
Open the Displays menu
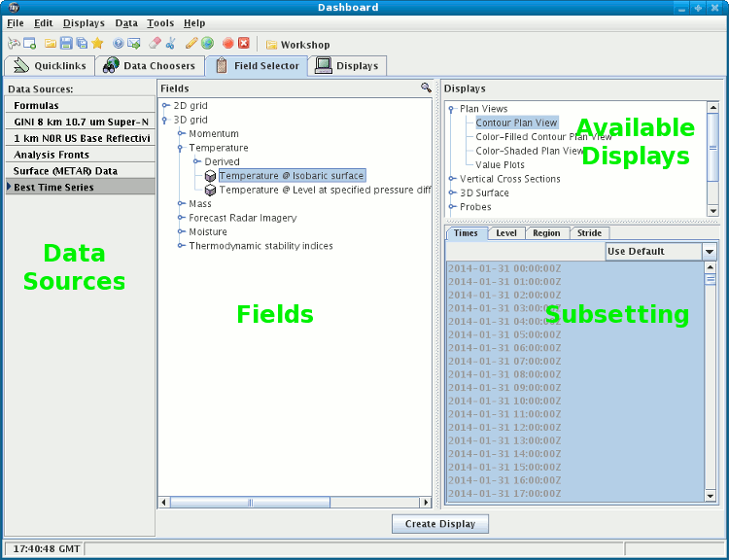point(84,22)
